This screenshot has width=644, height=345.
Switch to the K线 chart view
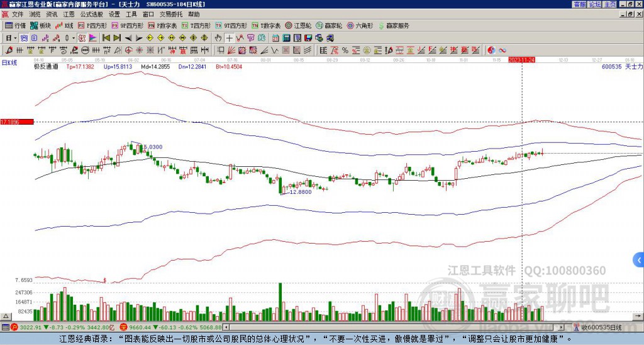point(64,25)
